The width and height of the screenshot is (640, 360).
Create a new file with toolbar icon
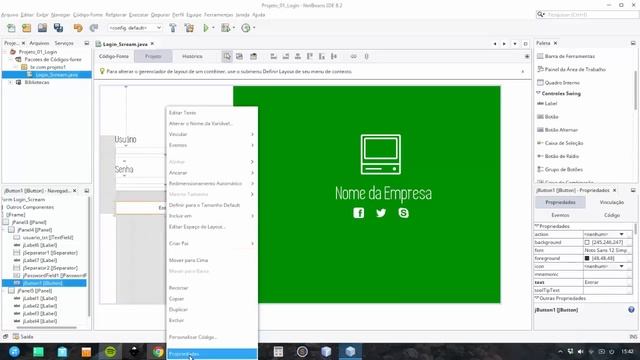[11, 28]
